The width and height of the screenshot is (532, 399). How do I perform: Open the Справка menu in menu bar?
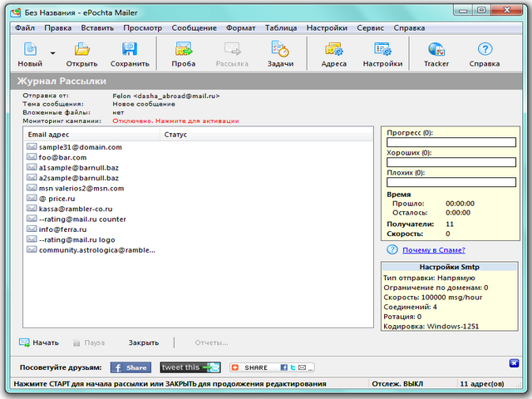pos(409,27)
